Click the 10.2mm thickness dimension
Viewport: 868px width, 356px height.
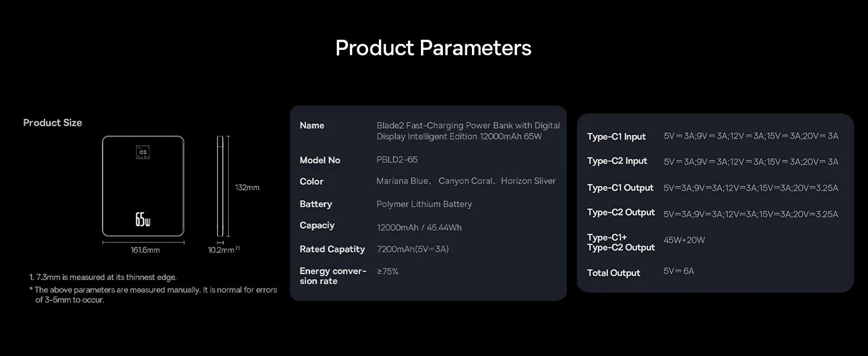[x=221, y=250]
